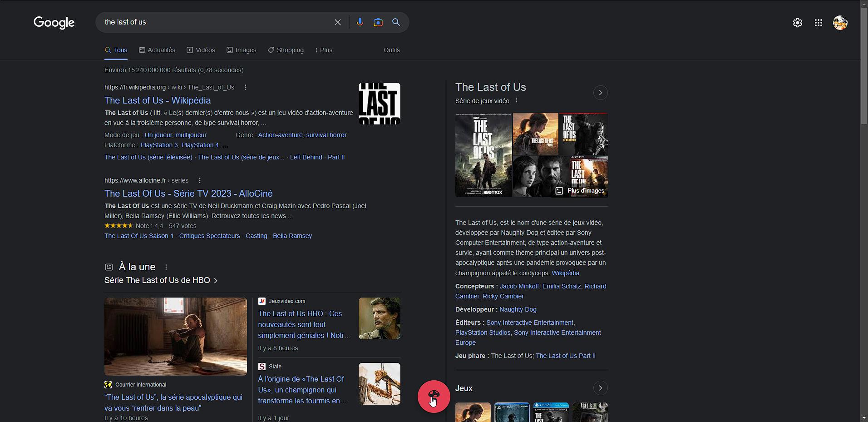Screen dimensions: 868x422
Task: Open options for the AlloCiné result
Action: 199,180
